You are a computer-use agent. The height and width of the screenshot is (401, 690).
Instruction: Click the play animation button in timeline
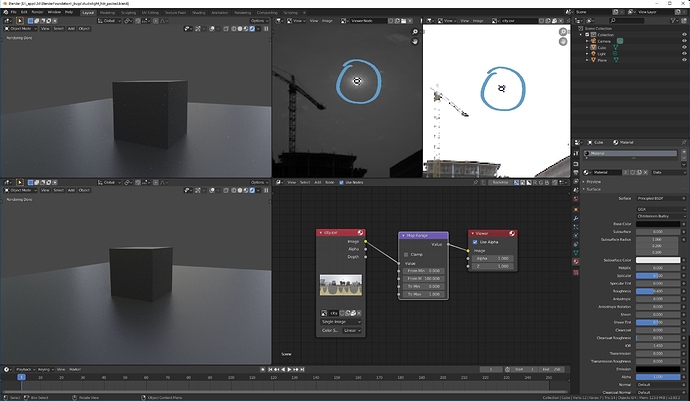point(289,369)
